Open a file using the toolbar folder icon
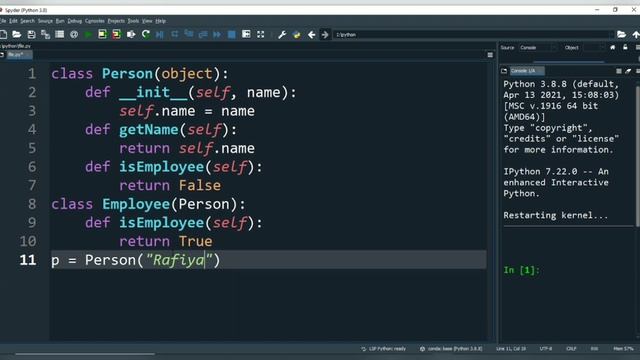 click(17, 35)
